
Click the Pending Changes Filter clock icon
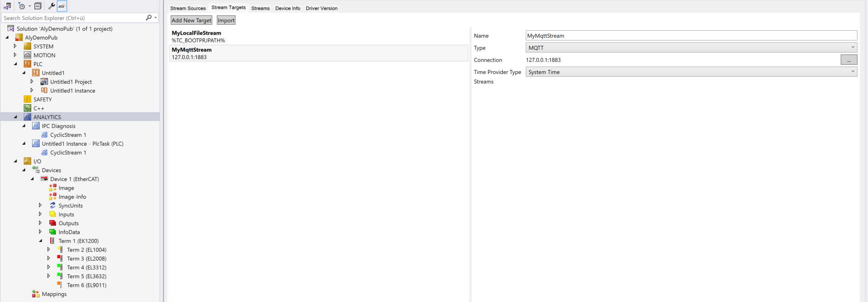[21, 6]
